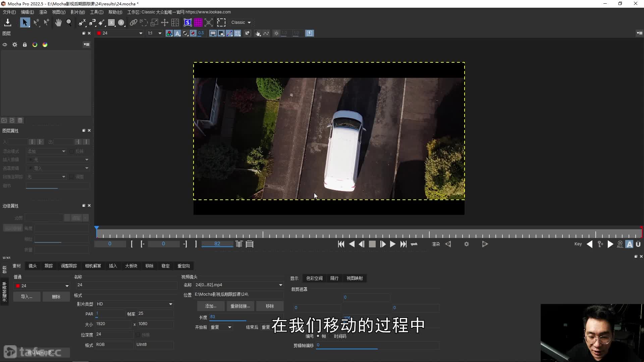The image size is (644, 362).
Task: Click the 帧率 25 input field
Action: (155, 314)
